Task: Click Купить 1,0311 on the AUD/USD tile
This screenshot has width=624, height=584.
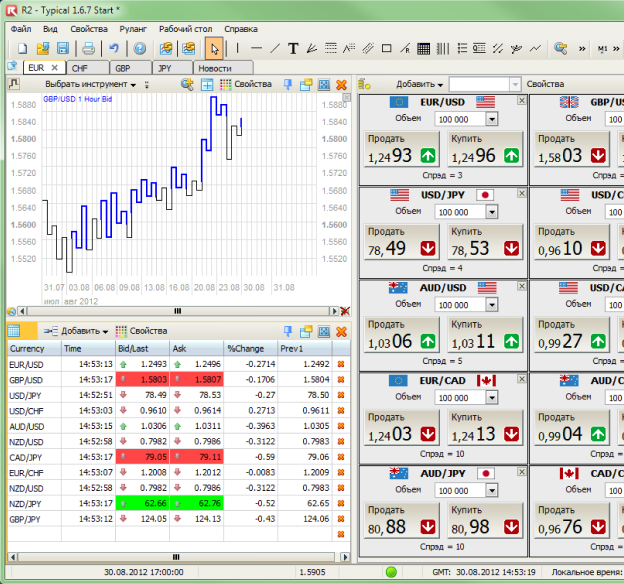Action: (485, 334)
